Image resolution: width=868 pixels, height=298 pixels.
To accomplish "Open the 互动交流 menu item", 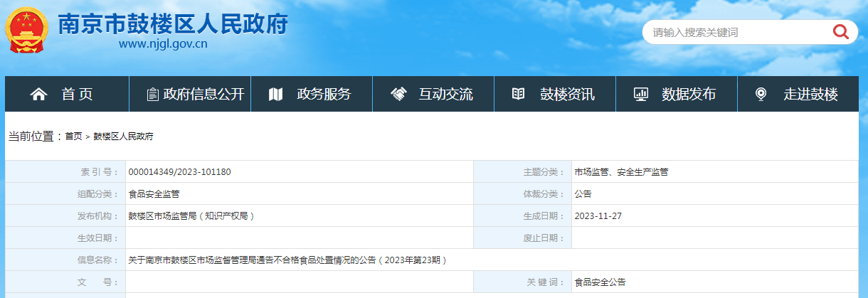I will coord(433,94).
